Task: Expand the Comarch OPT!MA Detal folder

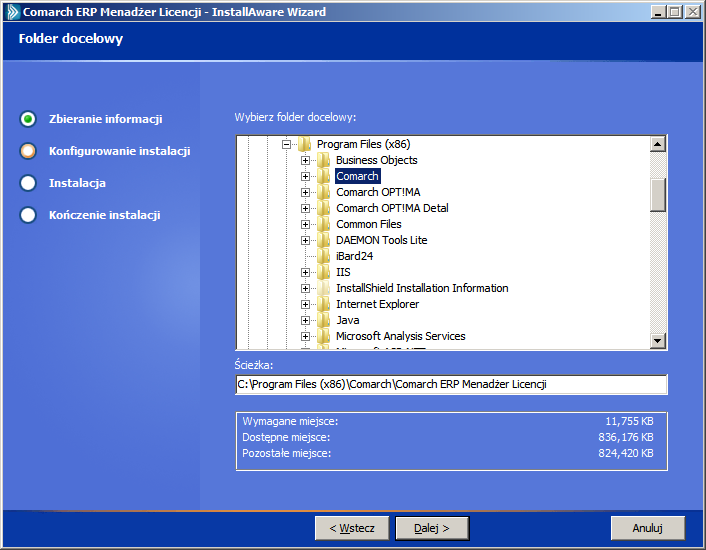Action: pyautogui.click(x=305, y=208)
